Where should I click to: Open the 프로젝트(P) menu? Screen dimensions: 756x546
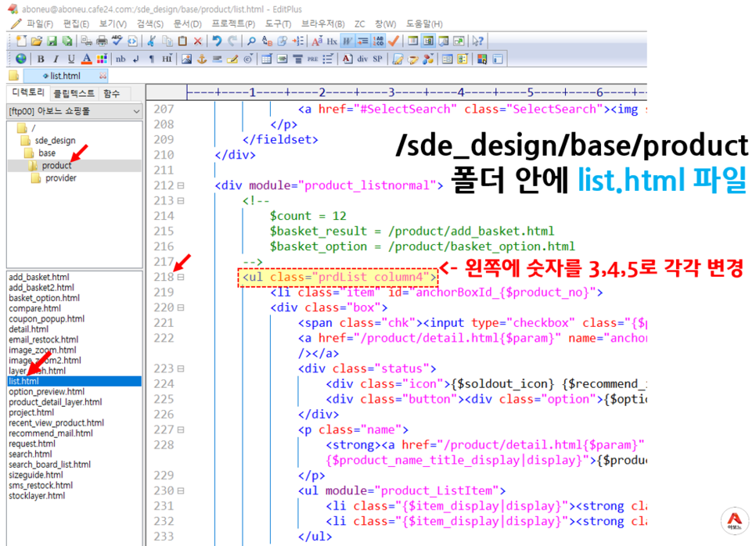pos(233,23)
